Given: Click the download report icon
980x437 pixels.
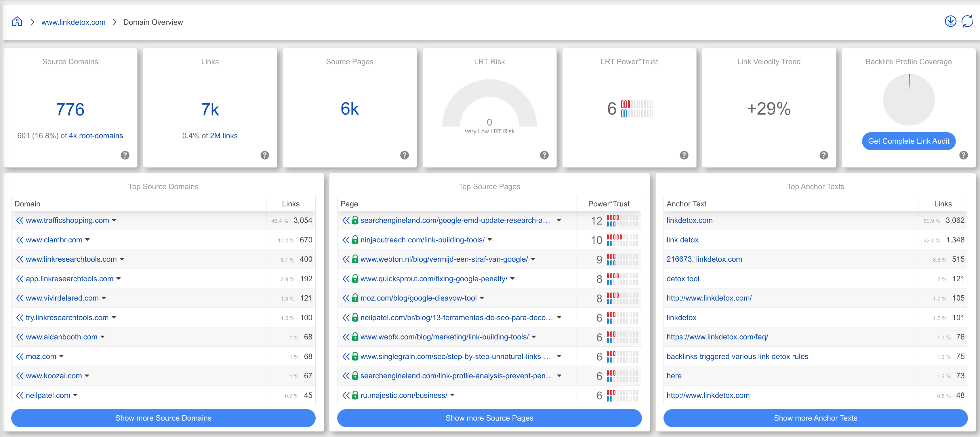Looking at the screenshot, I should (950, 21).
